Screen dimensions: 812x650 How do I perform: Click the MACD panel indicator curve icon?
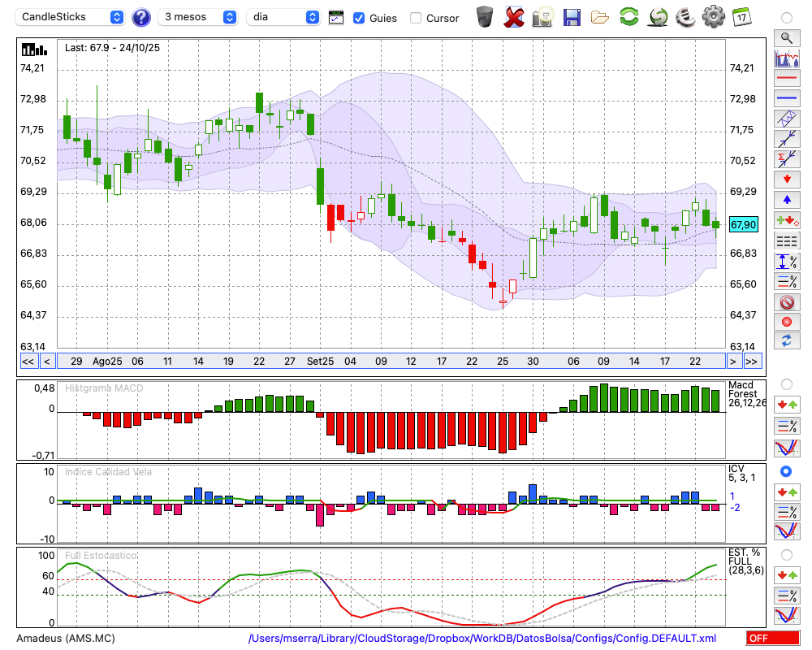pyautogui.click(x=787, y=448)
